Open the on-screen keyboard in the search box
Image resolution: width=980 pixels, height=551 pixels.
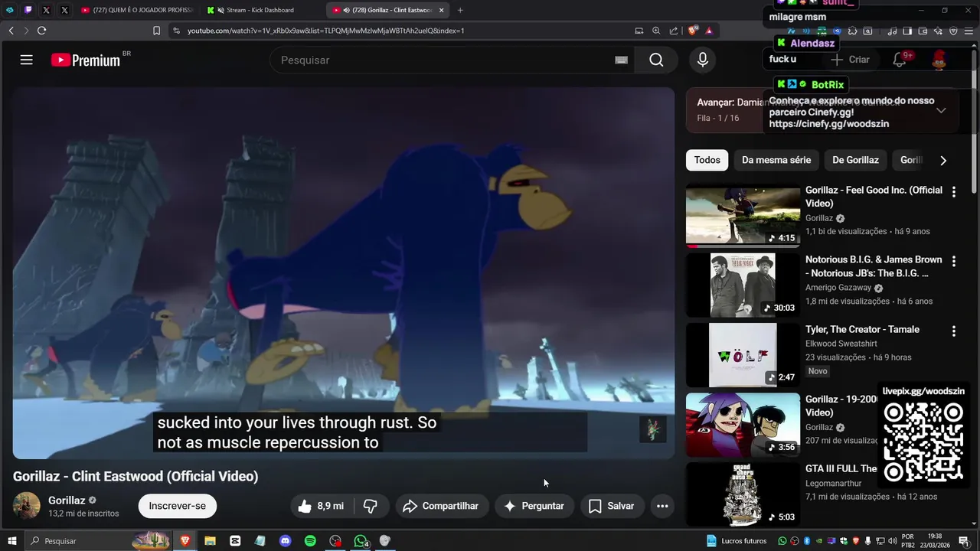point(621,60)
